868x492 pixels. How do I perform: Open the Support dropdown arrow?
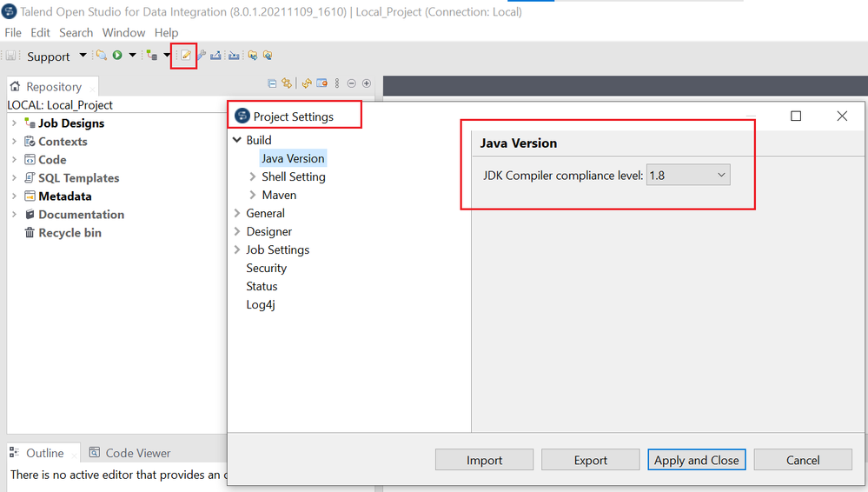click(83, 55)
